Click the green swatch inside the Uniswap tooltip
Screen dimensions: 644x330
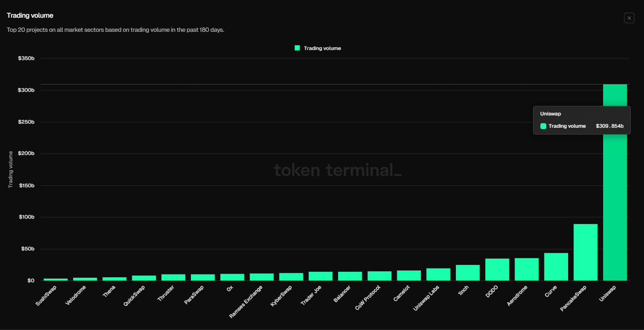pos(543,126)
